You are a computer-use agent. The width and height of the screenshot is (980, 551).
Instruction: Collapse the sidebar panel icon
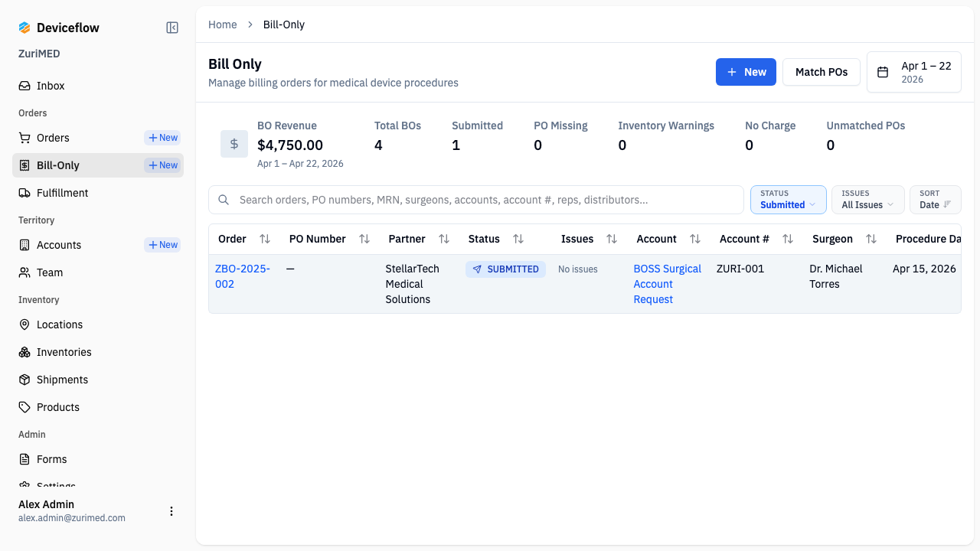click(172, 28)
